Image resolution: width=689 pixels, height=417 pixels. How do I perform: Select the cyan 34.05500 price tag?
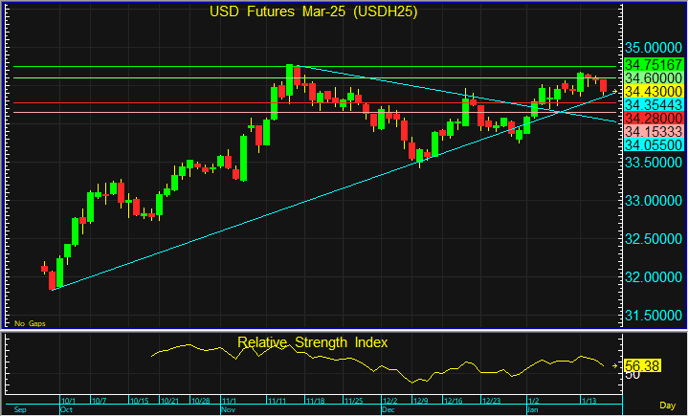point(647,145)
